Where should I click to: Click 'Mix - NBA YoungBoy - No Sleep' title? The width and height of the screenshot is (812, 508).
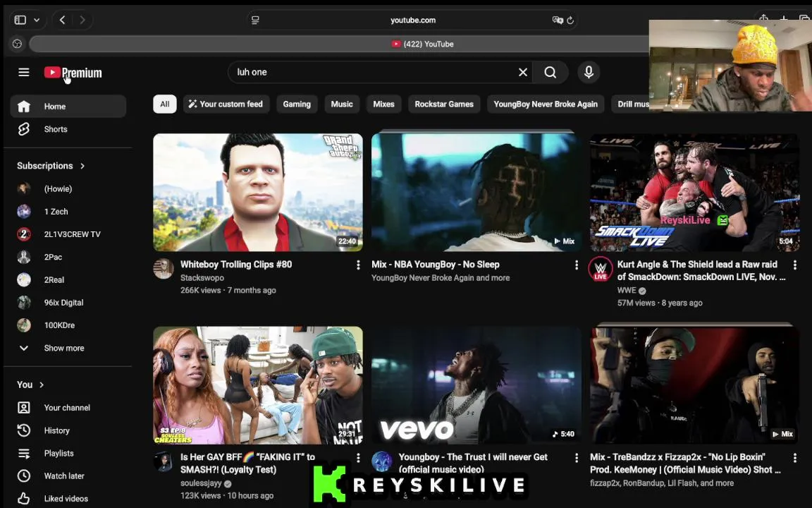coord(436,265)
